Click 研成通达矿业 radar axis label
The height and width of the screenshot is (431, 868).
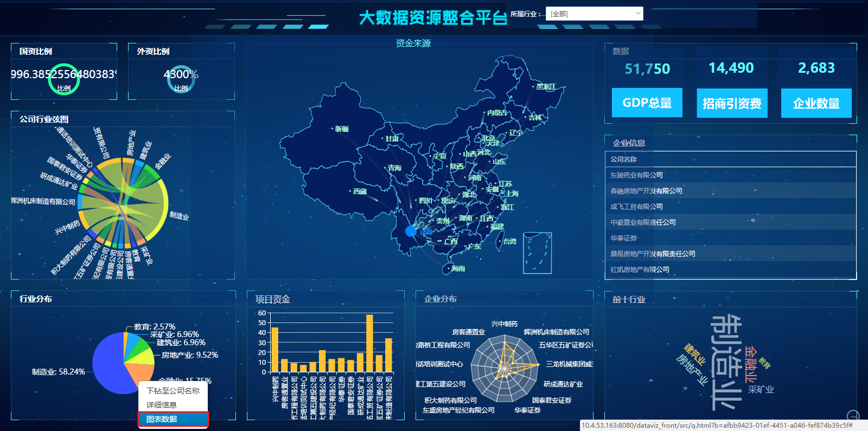click(563, 384)
